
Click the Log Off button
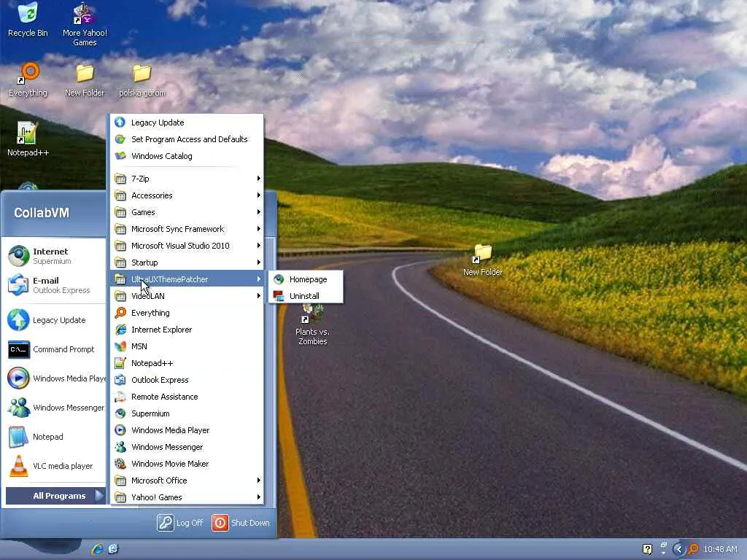pyautogui.click(x=180, y=522)
